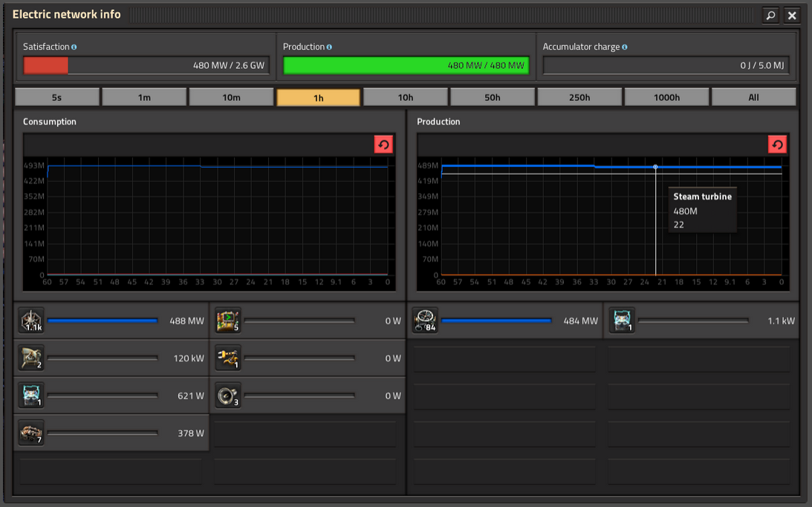Click the 120 kW consumption value
This screenshot has height=507, width=812.
click(x=189, y=358)
